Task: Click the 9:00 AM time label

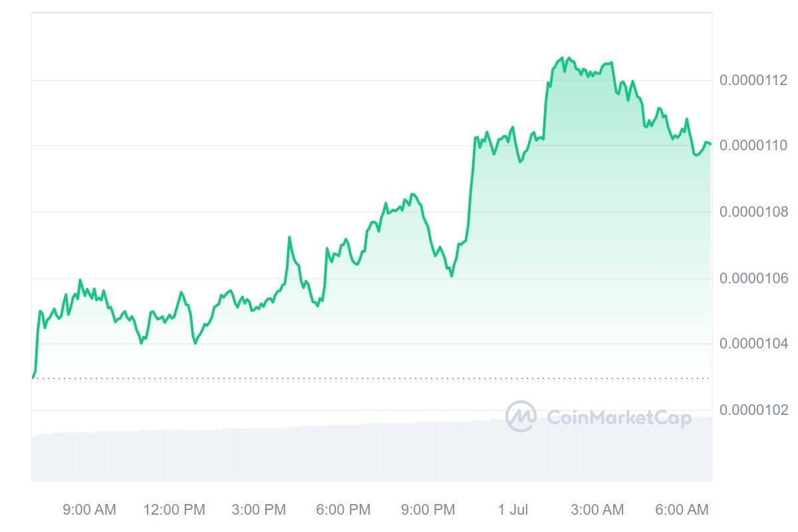Action: click(89, 510)
